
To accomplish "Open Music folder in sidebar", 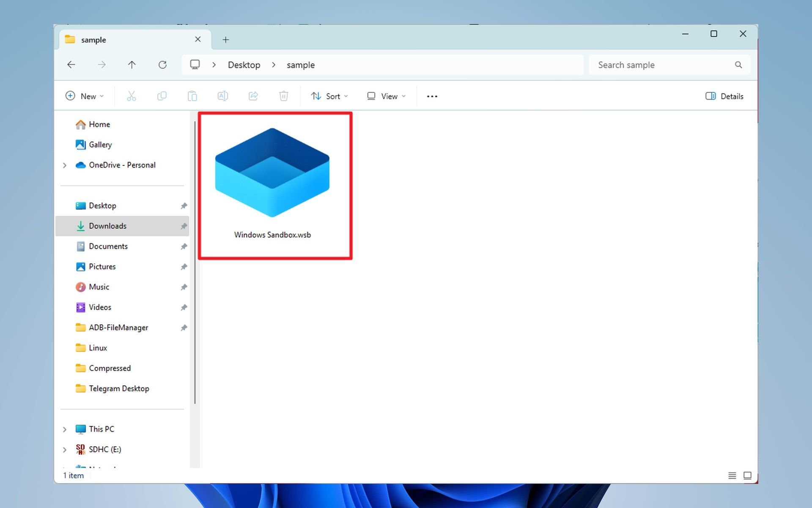I will pos(122,287).
